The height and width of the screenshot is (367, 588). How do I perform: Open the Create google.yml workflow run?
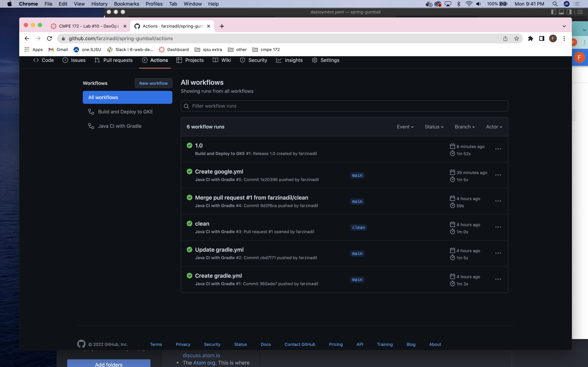219,172
